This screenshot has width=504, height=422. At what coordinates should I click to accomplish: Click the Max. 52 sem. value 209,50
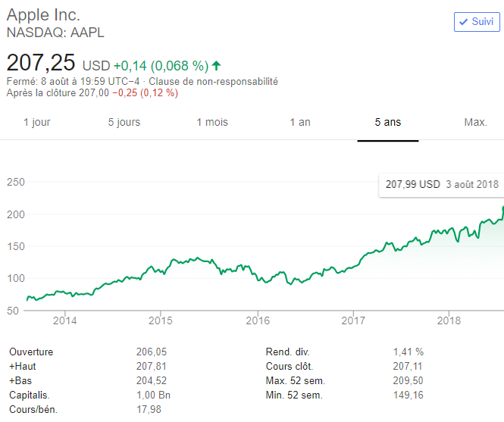(409, 381)
